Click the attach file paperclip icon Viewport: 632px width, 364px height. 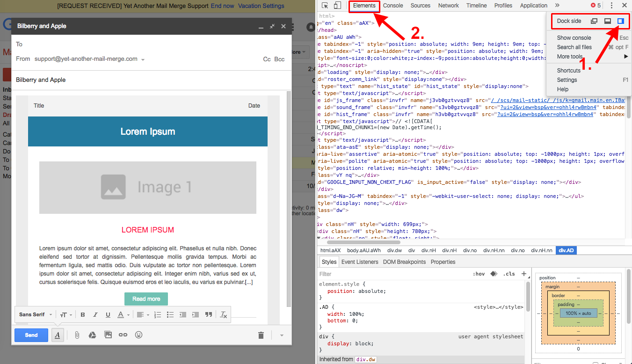point(77,335)
